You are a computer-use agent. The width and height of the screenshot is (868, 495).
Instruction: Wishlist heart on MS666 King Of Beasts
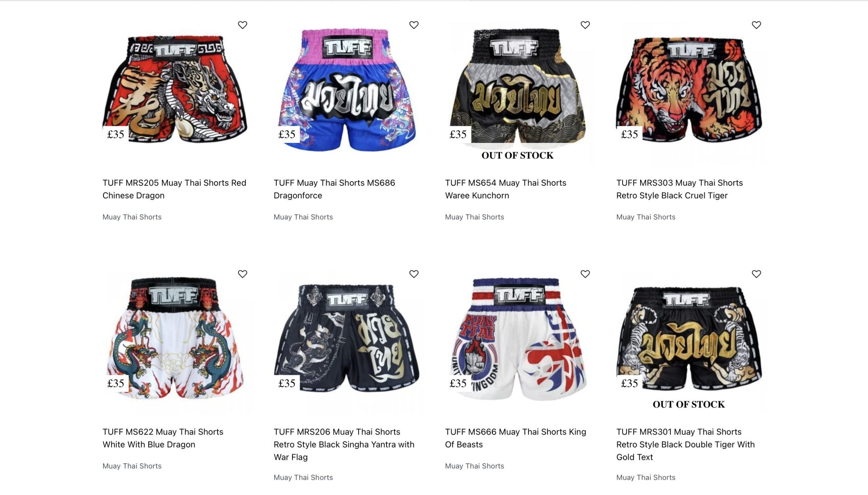585,274
